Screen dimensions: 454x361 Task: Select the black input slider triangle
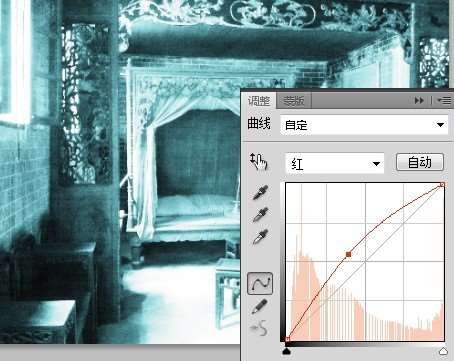(x=287, y=351)
